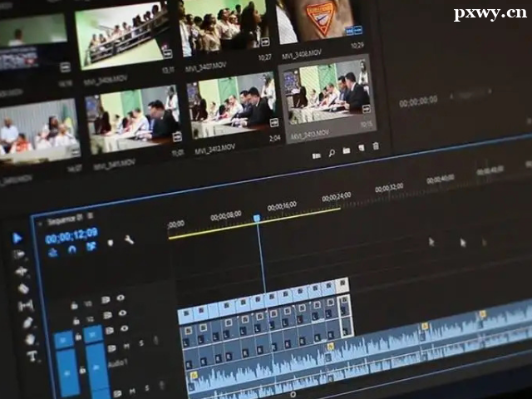Select the MVI_3407.MOV crowd clip thumbnail
Screen dimensions: 532x399
224,27
